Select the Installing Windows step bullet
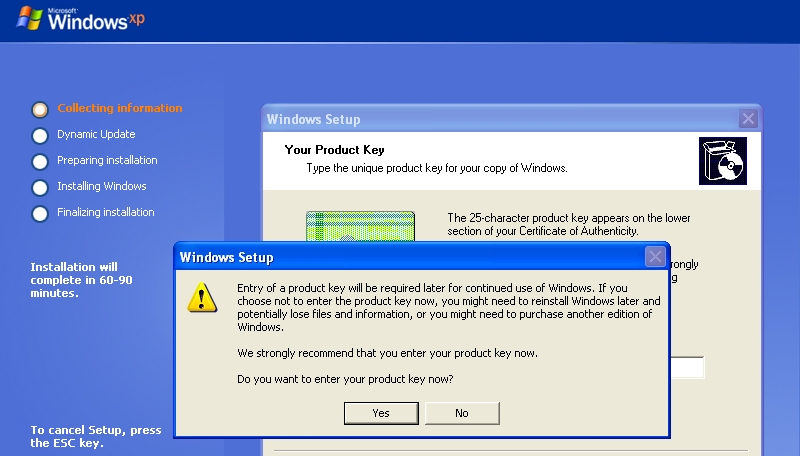Screen dimensions: 800x456 pos(40,188)
